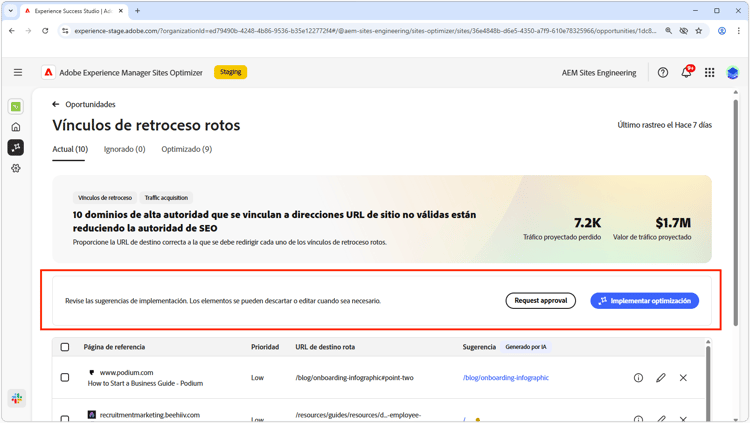Image resolution: width=750 pixels, height=423 pixels.
Task: Click the Vínculos de retroceso tag
Action: (105, 198)
